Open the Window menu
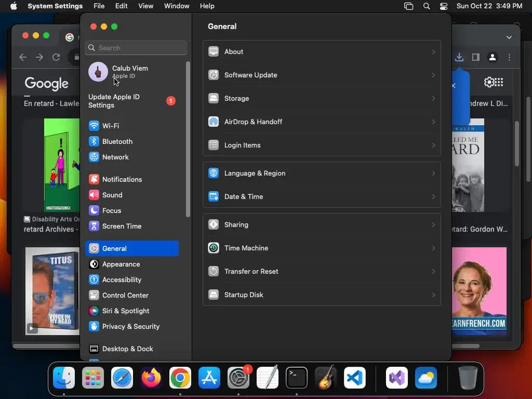Image resolution: width=532 pixels, height=399 pixels. tap(177, 6)
